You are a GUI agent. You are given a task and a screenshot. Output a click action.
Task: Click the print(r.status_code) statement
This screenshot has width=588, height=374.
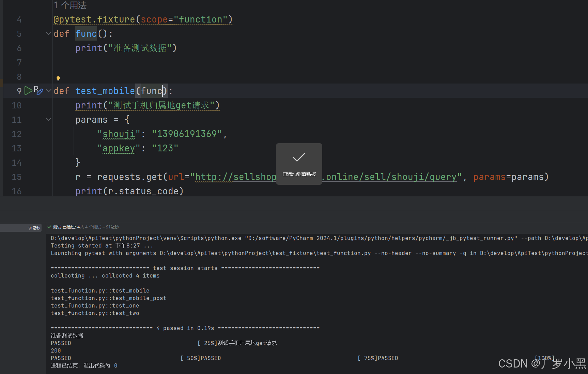[129, 191]
